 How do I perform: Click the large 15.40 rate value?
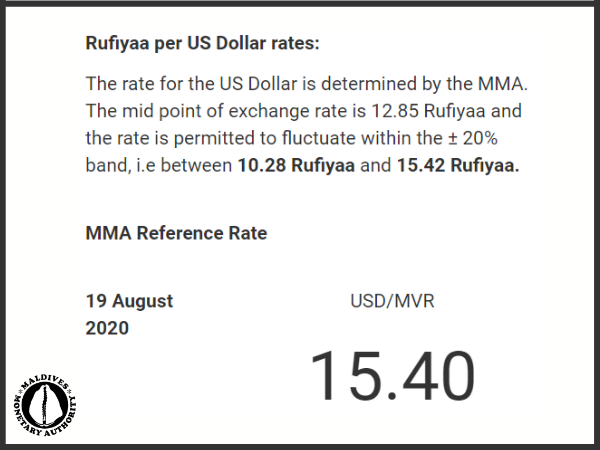(x=392, y=377)
